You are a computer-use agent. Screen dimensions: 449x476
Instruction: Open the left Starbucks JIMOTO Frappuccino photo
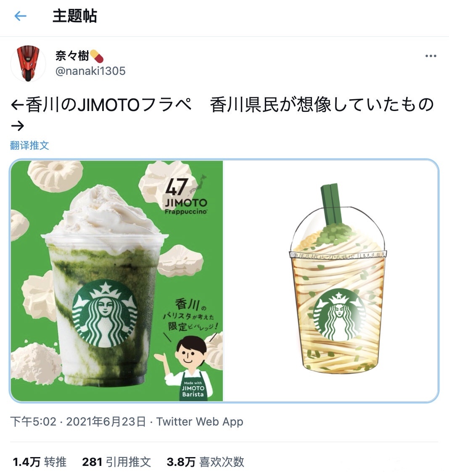pyautogui.click(x=117, y=281)
